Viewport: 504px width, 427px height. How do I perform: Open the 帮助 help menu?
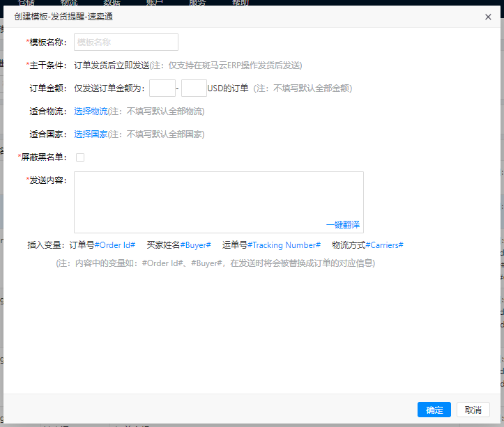(x=240, y=3)
